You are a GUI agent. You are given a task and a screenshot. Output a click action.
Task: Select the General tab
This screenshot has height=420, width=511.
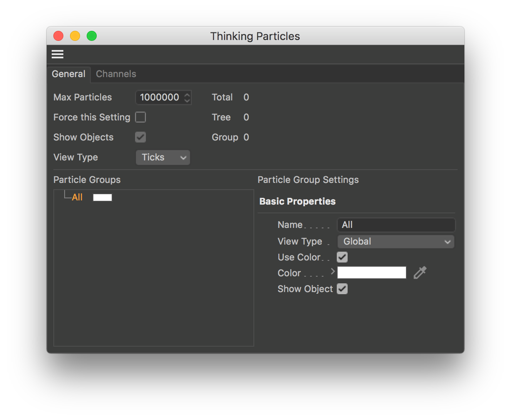click(68, 74)
